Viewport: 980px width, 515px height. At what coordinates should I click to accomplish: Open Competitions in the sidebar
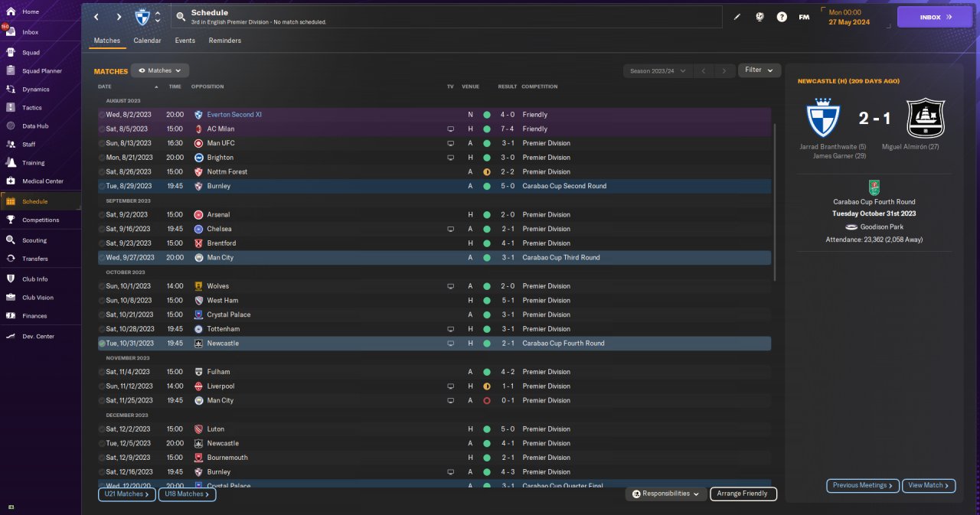point(41,220)
